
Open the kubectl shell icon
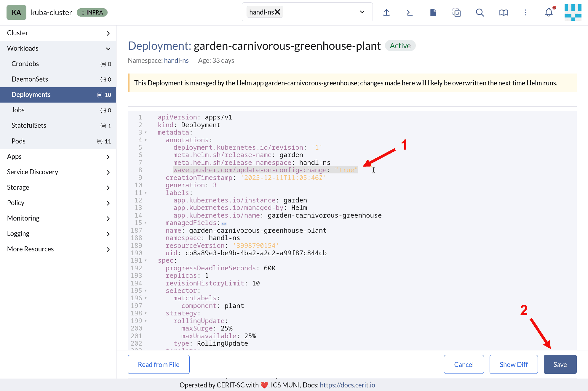(410, 12)
